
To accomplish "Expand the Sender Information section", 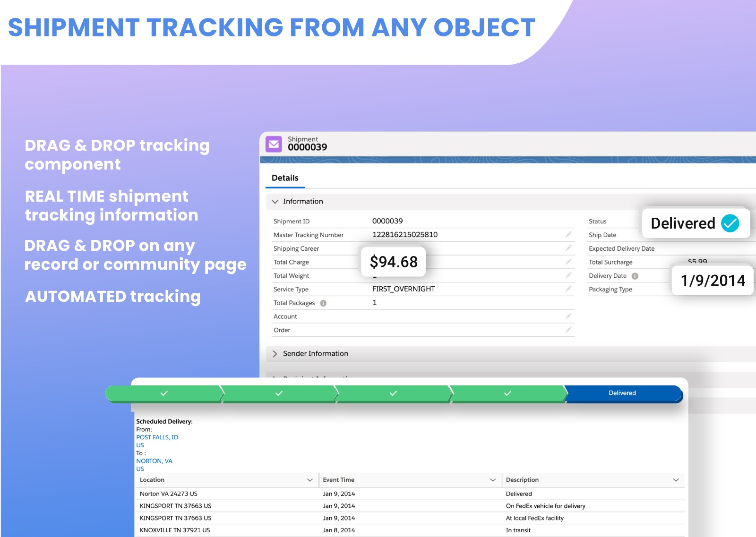I will coord(275,354).
